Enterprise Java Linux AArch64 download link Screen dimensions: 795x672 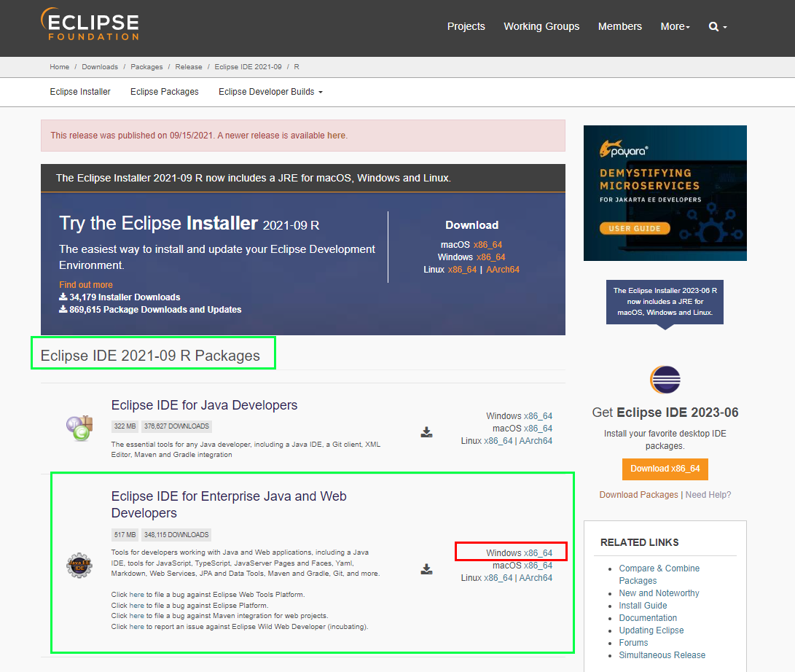(536, 578)
